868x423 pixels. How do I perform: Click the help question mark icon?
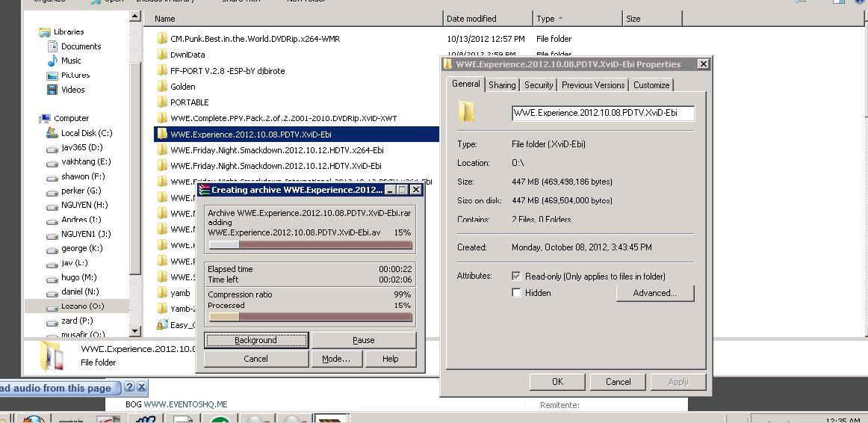(128, 387)
